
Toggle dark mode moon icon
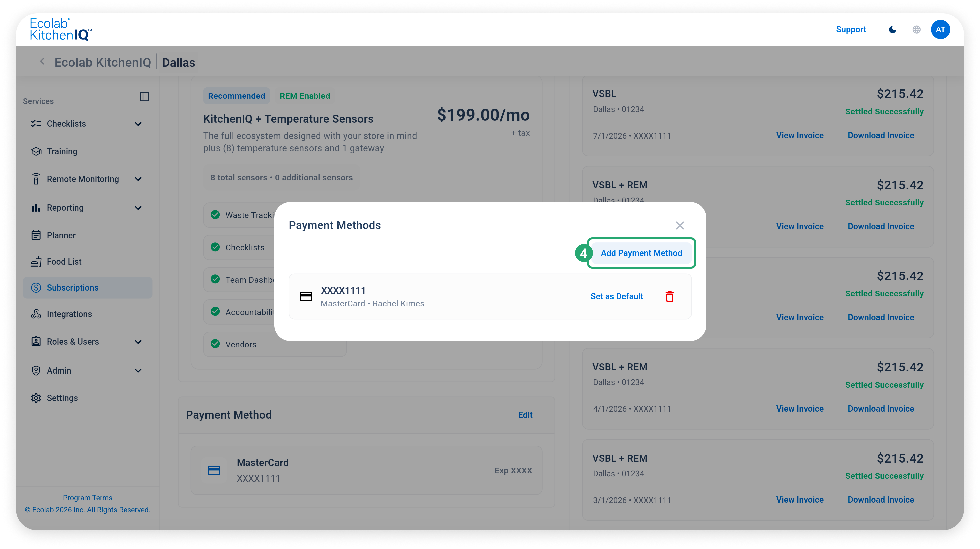892,30
